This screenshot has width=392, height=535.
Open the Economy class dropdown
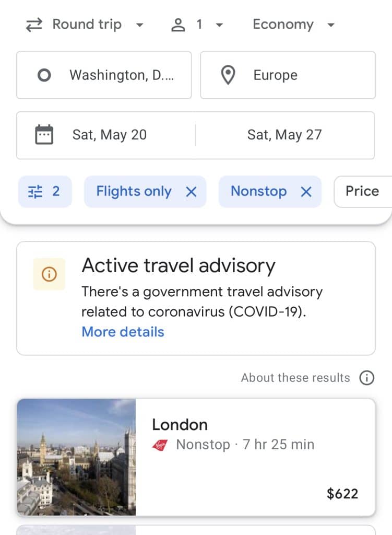coord(293,25)
